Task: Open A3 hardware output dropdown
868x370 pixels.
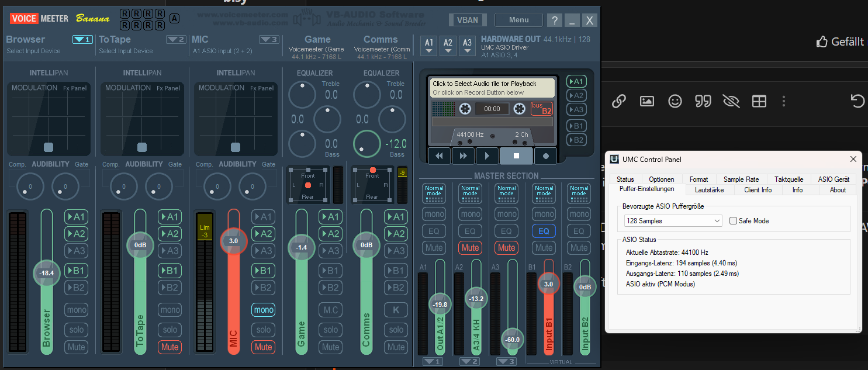Action: pyautogui.click(x=466, y=45)
